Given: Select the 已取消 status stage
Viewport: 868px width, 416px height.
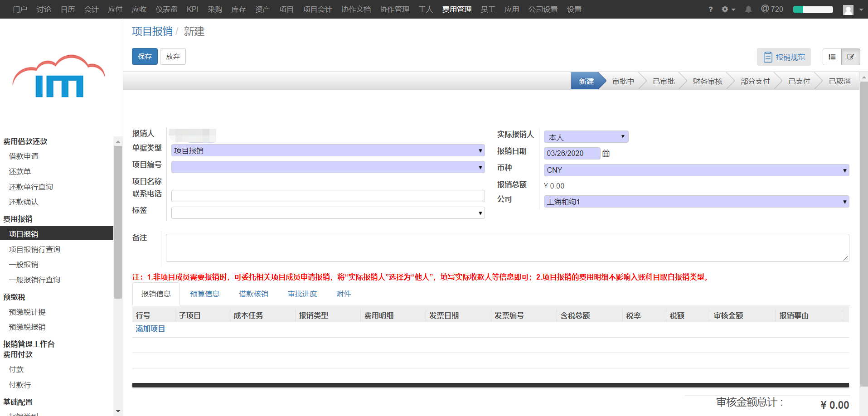Looking at the screenshot, I should (x=839, y=81).
